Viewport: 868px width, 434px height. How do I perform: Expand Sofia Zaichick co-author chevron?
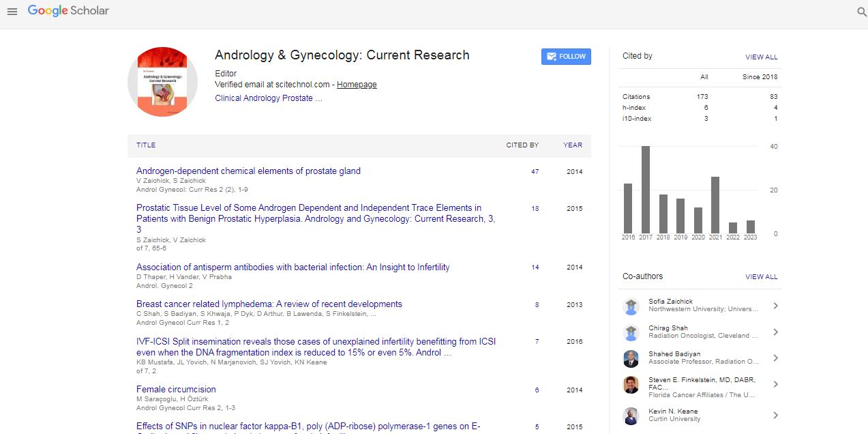click(x=775, y=306)
